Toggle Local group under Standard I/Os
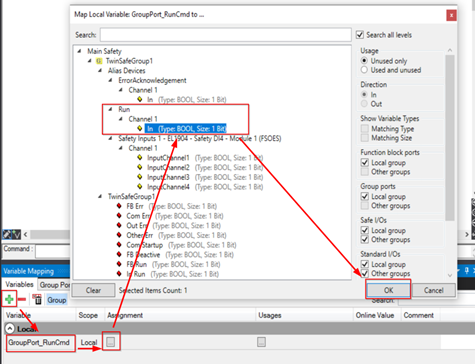Screen dimensions: 475x364 tap(365, 264)
